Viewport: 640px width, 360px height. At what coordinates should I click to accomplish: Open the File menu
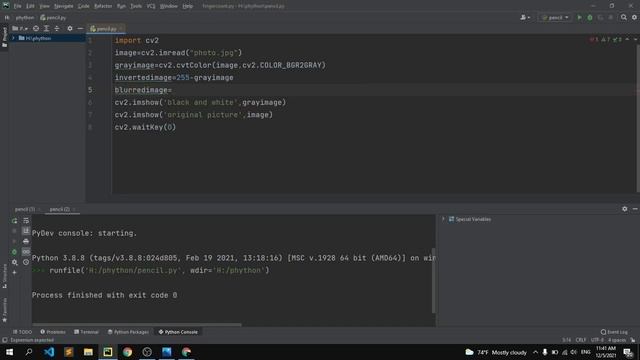pos(18,6)
